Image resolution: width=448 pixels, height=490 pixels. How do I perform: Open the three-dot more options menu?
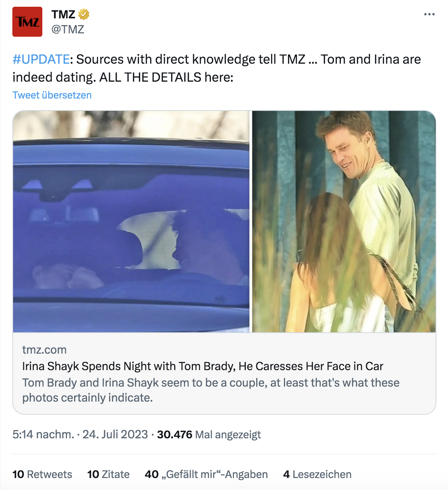point(429,14)
